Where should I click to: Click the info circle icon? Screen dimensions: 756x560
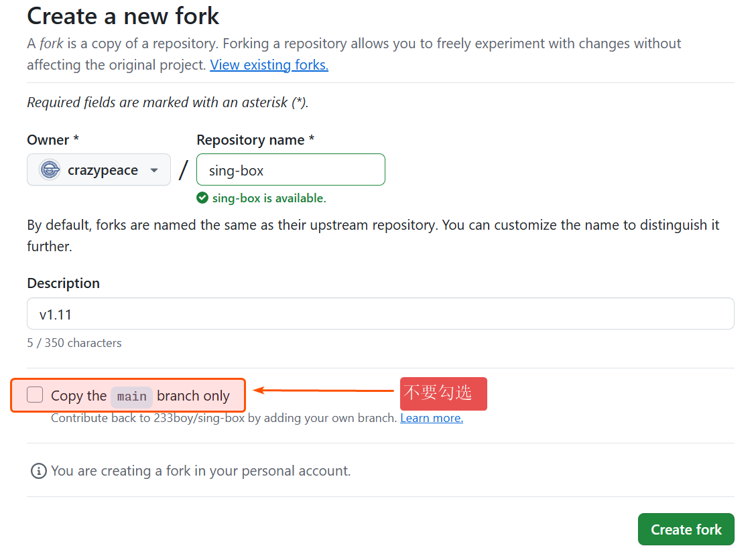38,471
